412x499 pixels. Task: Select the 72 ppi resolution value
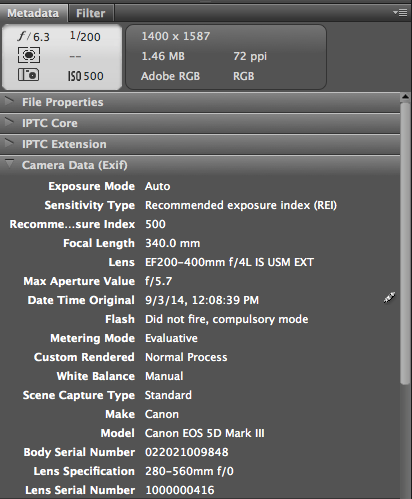pyautogui.click(x=250, y=56)
